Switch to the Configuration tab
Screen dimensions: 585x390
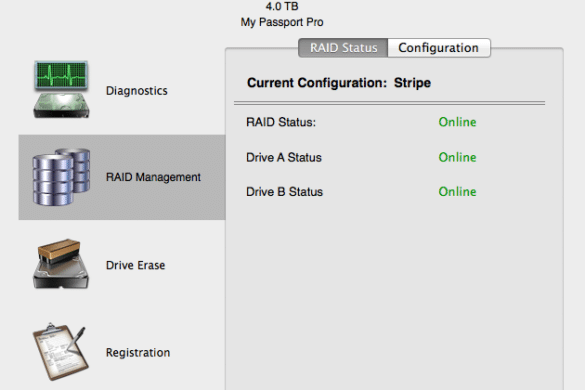pos(439,48)
